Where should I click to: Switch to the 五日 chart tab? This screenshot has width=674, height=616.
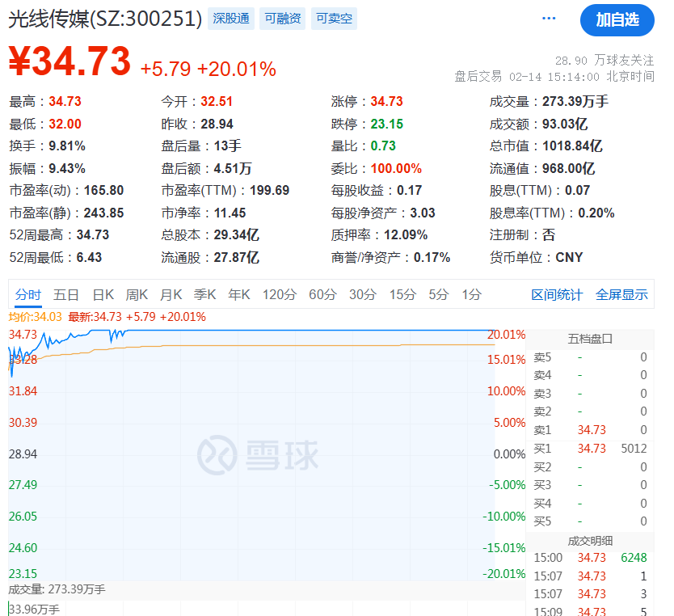(66, 294)
